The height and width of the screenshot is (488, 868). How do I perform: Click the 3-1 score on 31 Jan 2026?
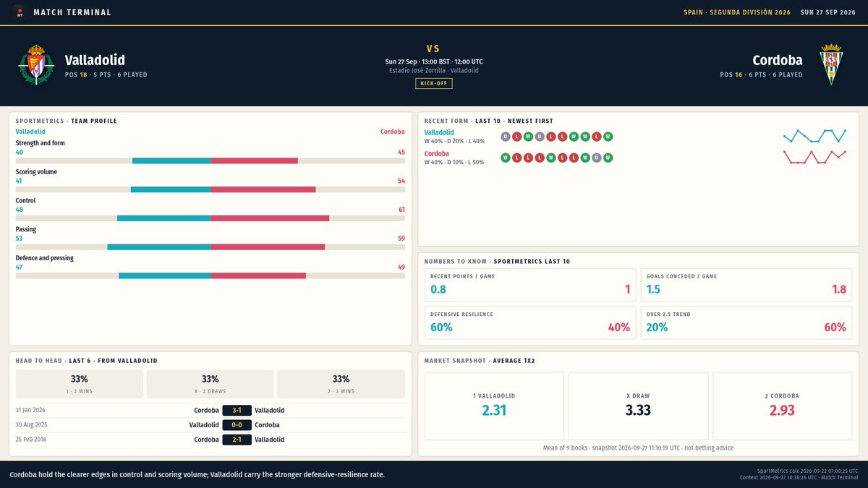click(x=237, y=410)
